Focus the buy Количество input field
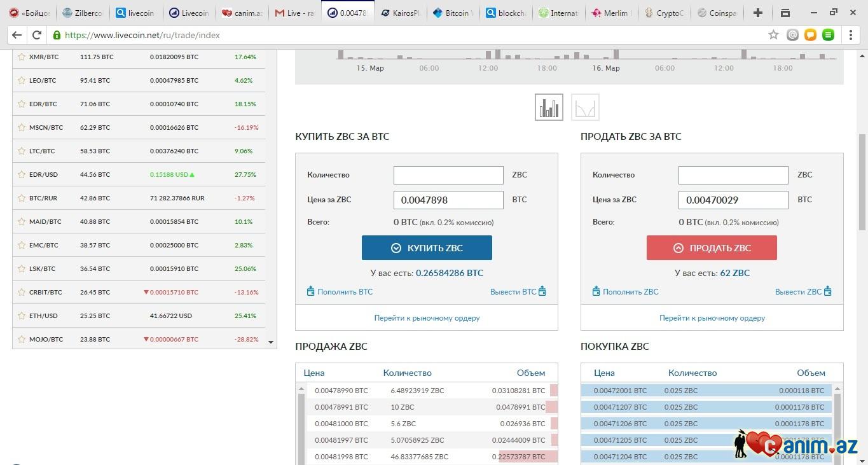 tap(448, 175)
